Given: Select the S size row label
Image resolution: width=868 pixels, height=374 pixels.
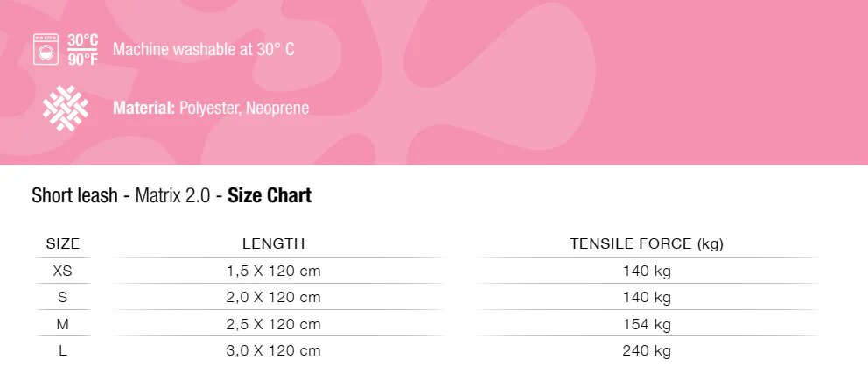Looking at the screenshot, I should [x=63, y=298].
